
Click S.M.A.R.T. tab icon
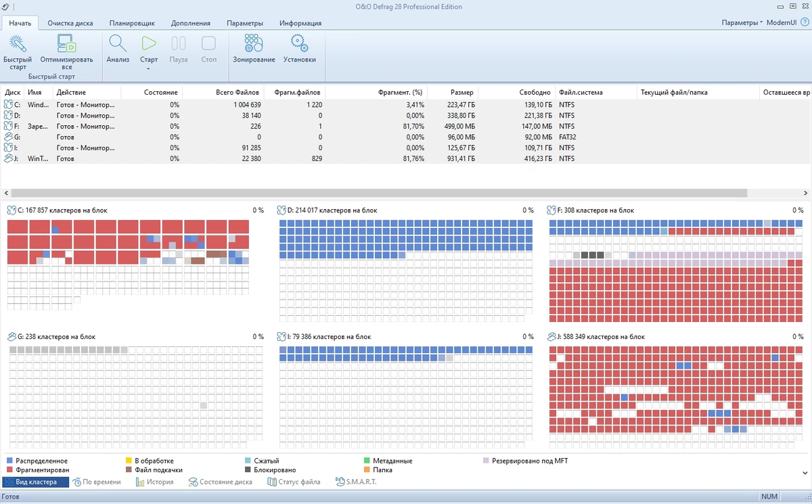pyautogui.click(x=339, y=482)
